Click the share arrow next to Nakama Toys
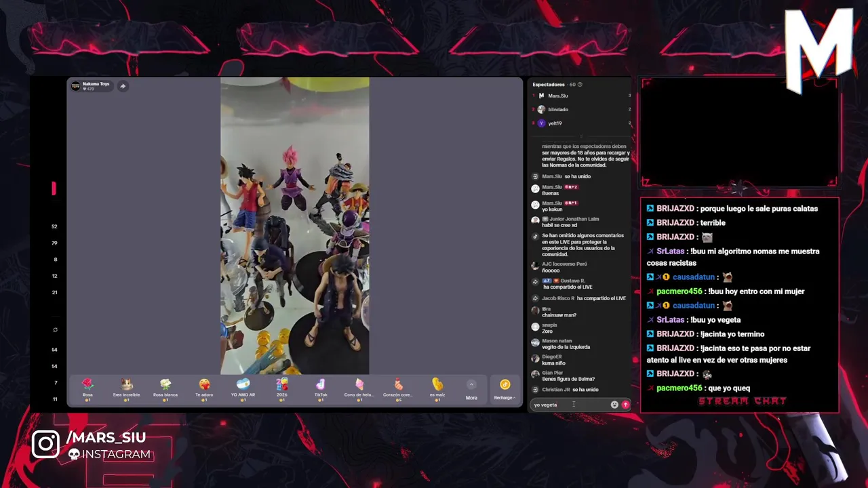 123,86
